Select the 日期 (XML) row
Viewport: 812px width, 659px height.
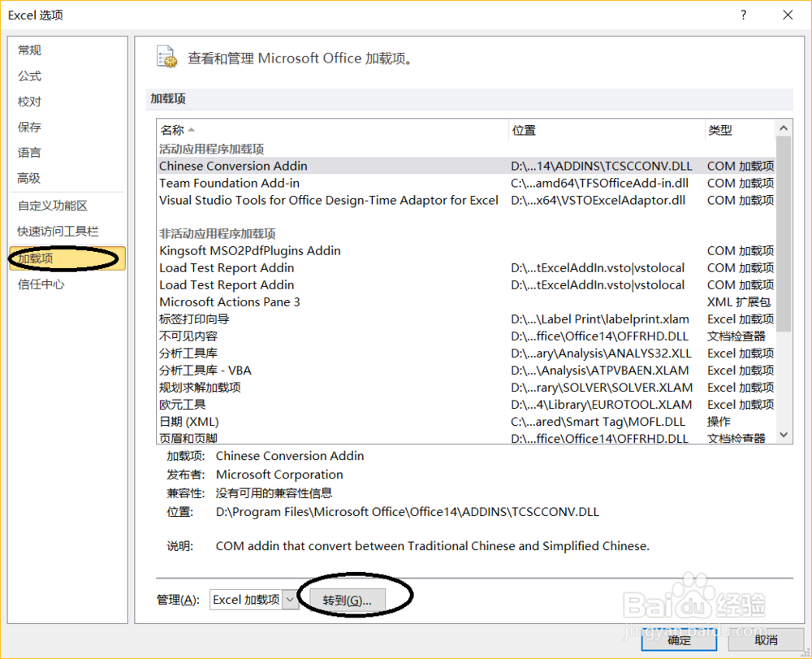point(466,422)
